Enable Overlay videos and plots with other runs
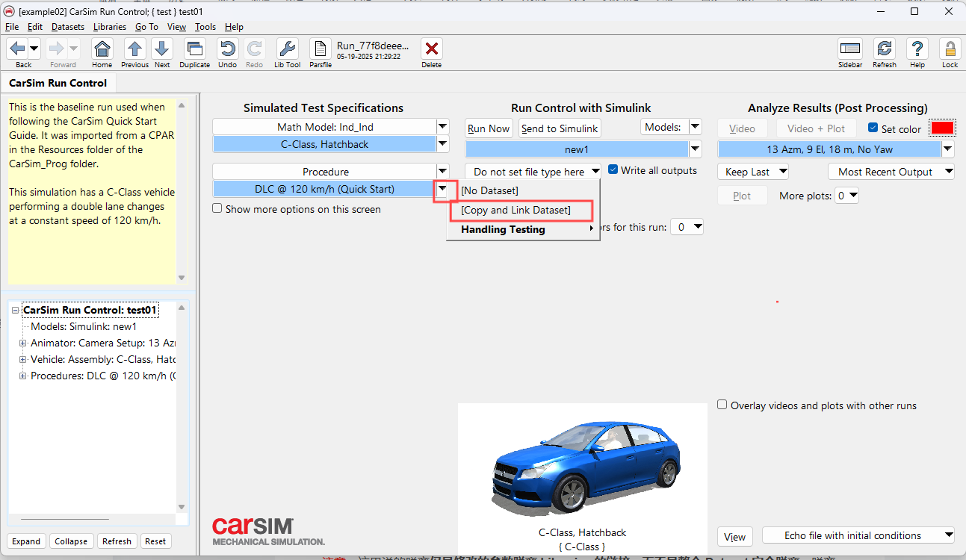Screen dimensions: 966x560 point(722,405)
